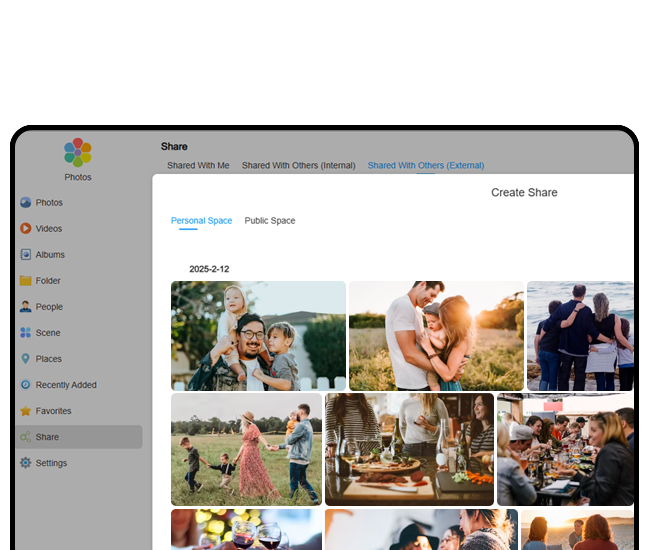Click the Places pin icon

coord(26,359)
